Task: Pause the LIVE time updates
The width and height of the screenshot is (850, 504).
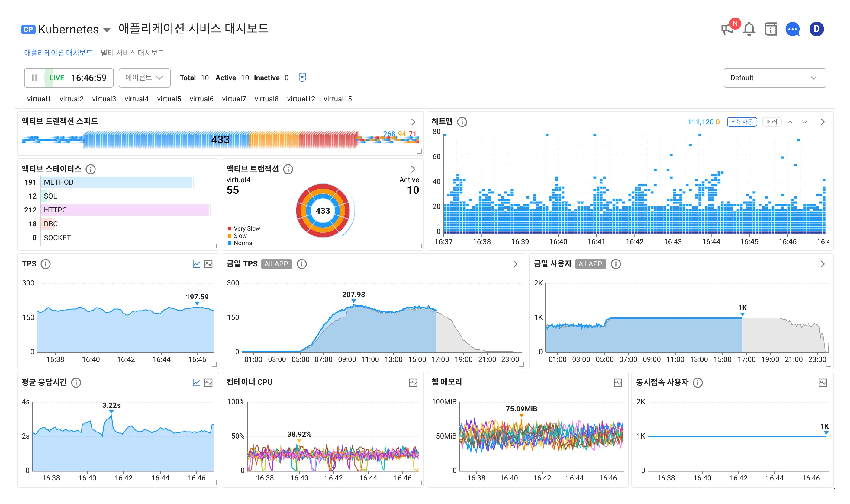Action: tap(34, 78)
